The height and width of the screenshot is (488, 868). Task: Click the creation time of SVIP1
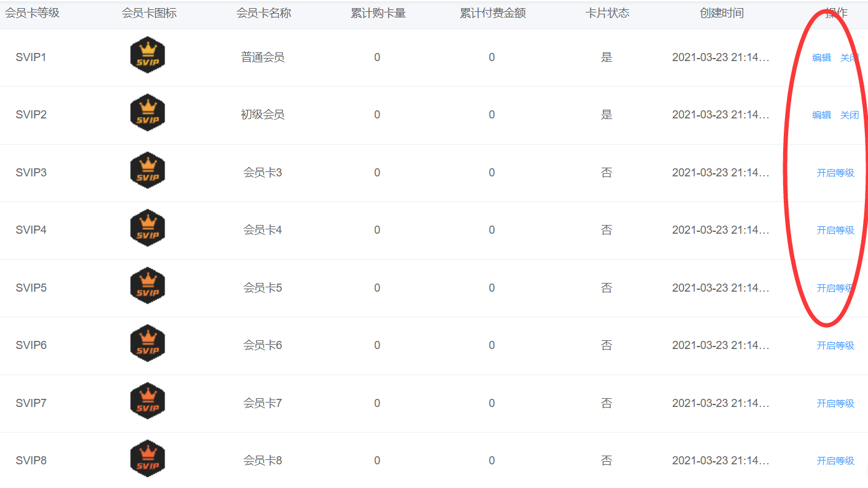[721, 57]
